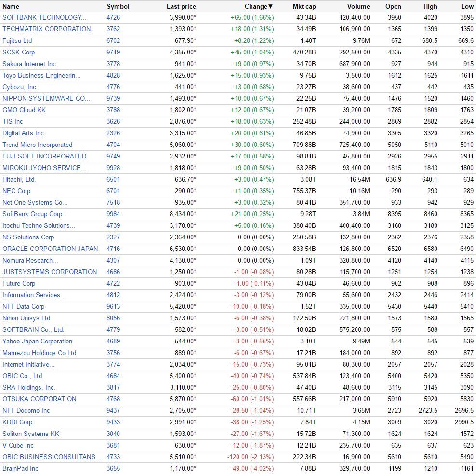The width and height of the screenshot is (476, 474).
Task: Open SRA Holdings, Inc. link
Action: pos(29,387)
